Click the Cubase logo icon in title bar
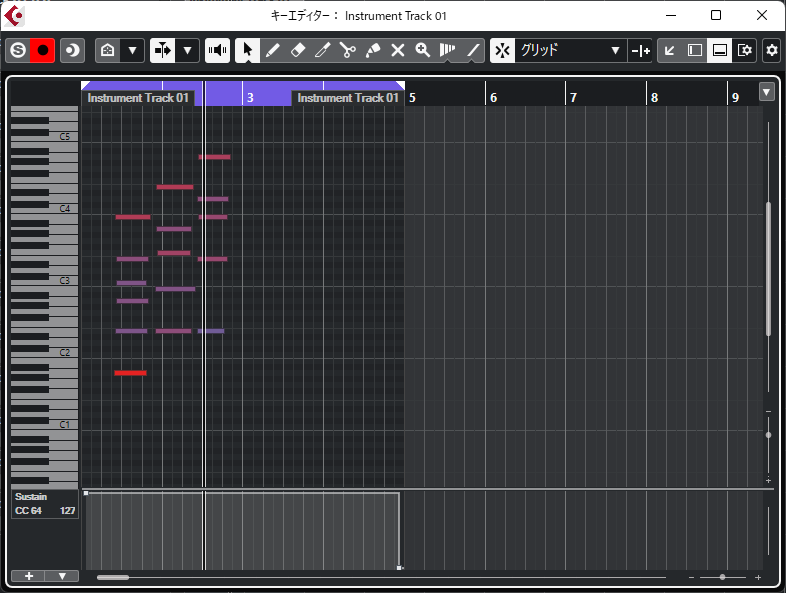The image size is (786, 593). [14, 16]
